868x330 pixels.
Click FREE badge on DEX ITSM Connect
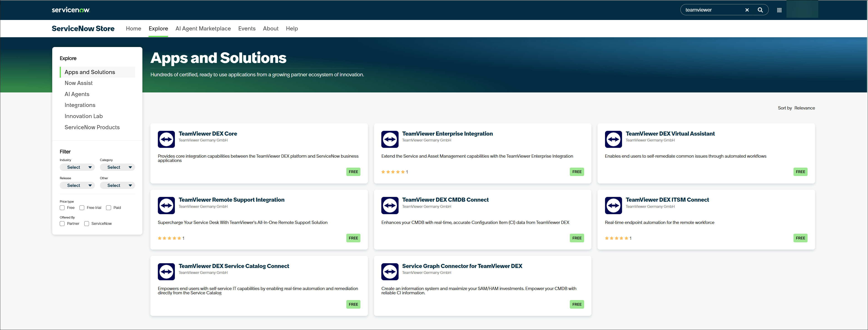tap(801, 238)
